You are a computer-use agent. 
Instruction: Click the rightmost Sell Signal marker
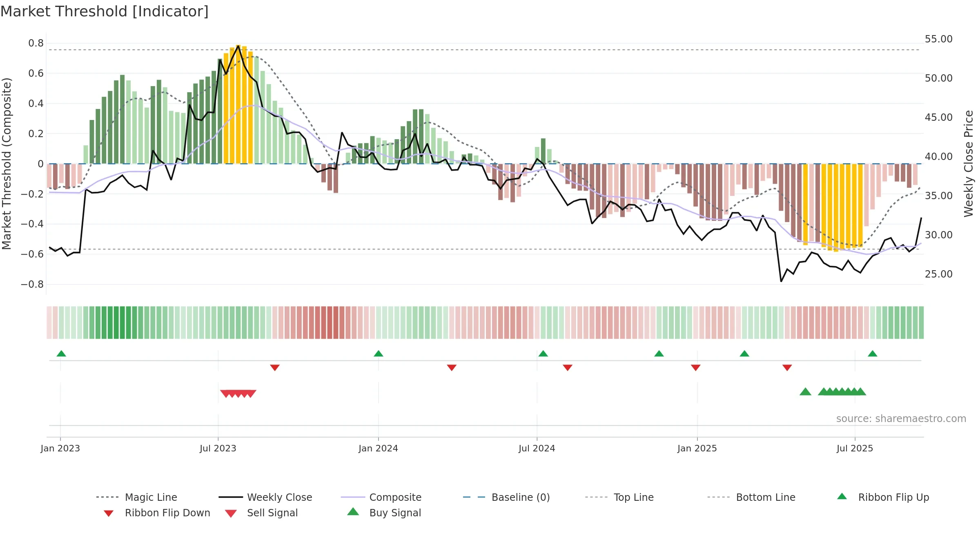(x=251, y=394)
